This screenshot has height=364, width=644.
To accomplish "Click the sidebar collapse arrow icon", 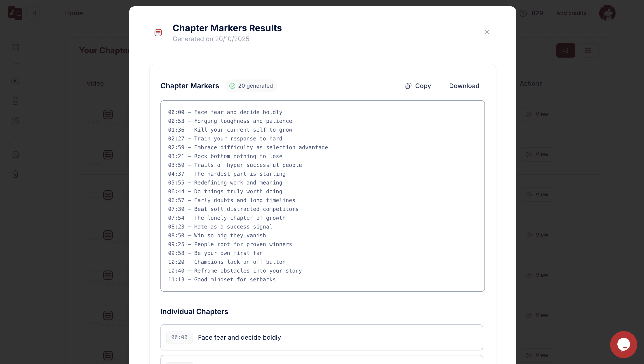I will 33,13.
